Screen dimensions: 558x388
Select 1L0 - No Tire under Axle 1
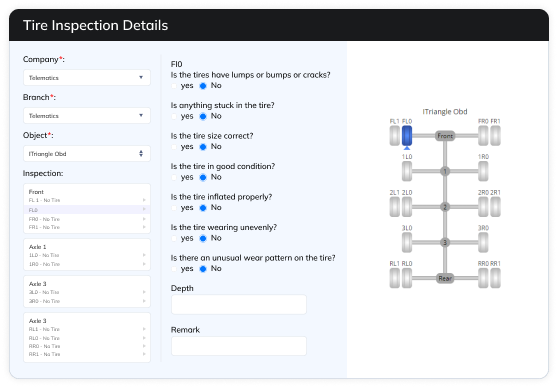[x=87, y=255]
